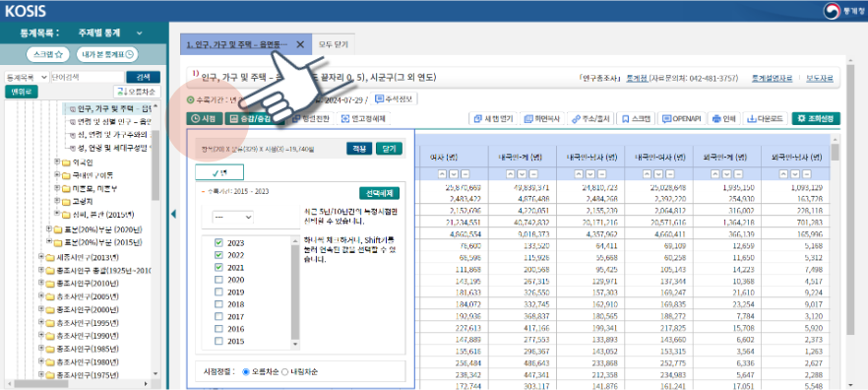Viewport: 868px width, 390px height.
Task: Check the 2019 year checkbox
Action: (x=218, y=292)
